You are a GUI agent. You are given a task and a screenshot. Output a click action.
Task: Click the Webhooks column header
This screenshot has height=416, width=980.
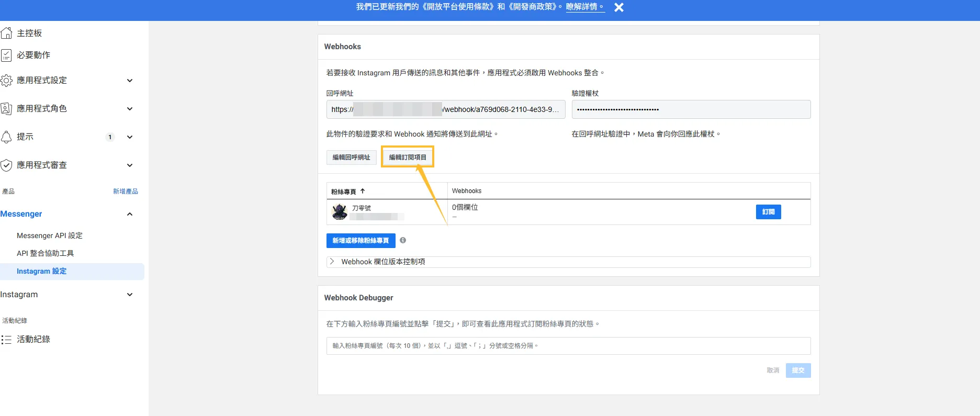click(x=467, y=191)
